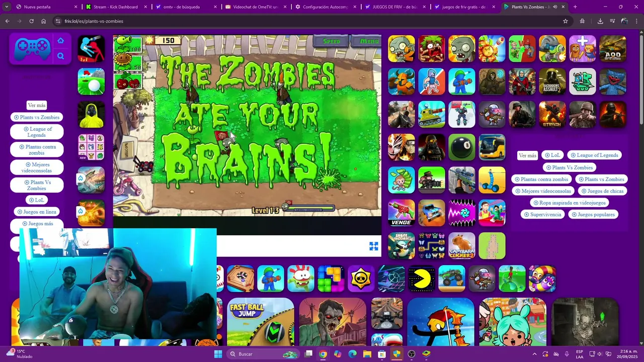This screenshot has width=644, height=362.
Task: Open the green monster truck game icon
Action: (452, 279)
